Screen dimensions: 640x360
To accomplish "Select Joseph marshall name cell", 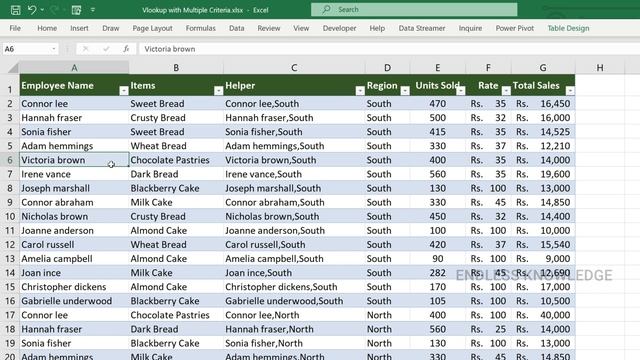I will tap(74, 188).
